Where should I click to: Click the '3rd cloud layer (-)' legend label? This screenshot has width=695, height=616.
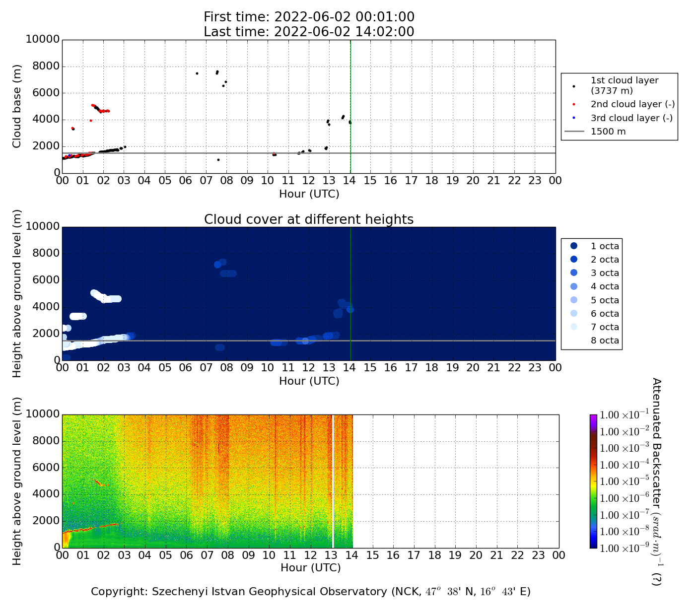[631, 118]
